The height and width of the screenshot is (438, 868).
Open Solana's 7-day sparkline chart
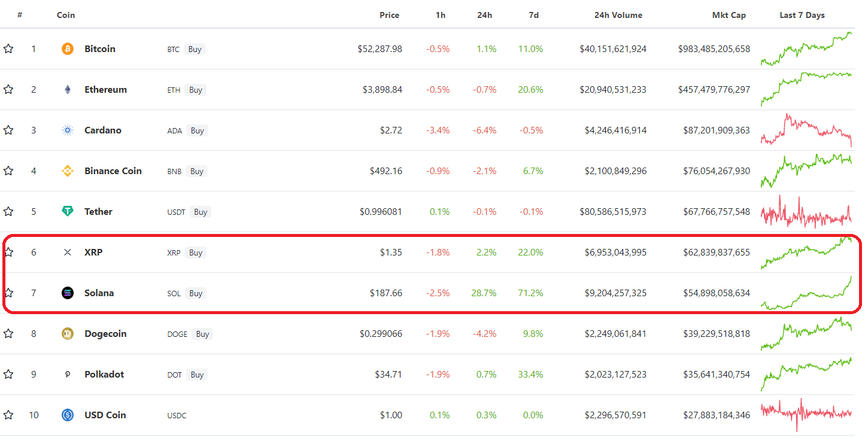(806, 293)
